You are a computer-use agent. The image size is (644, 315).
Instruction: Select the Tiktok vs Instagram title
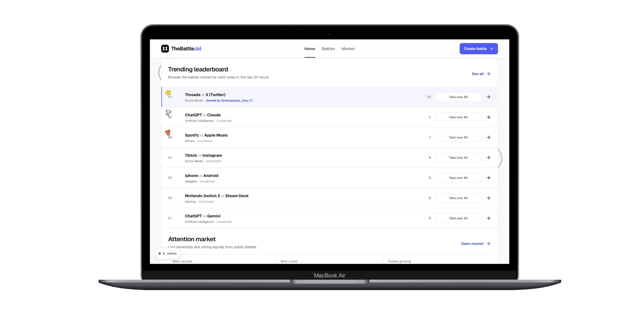coord(203,155)
